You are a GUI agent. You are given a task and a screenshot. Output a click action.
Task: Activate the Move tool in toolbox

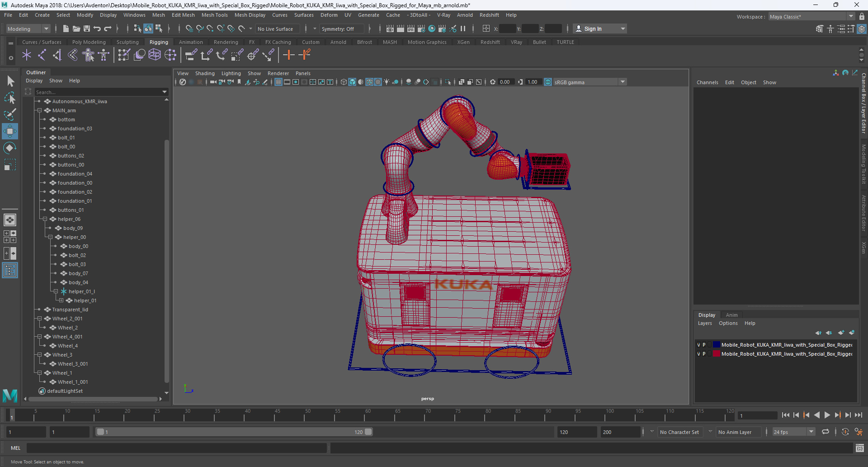point(10,131)
